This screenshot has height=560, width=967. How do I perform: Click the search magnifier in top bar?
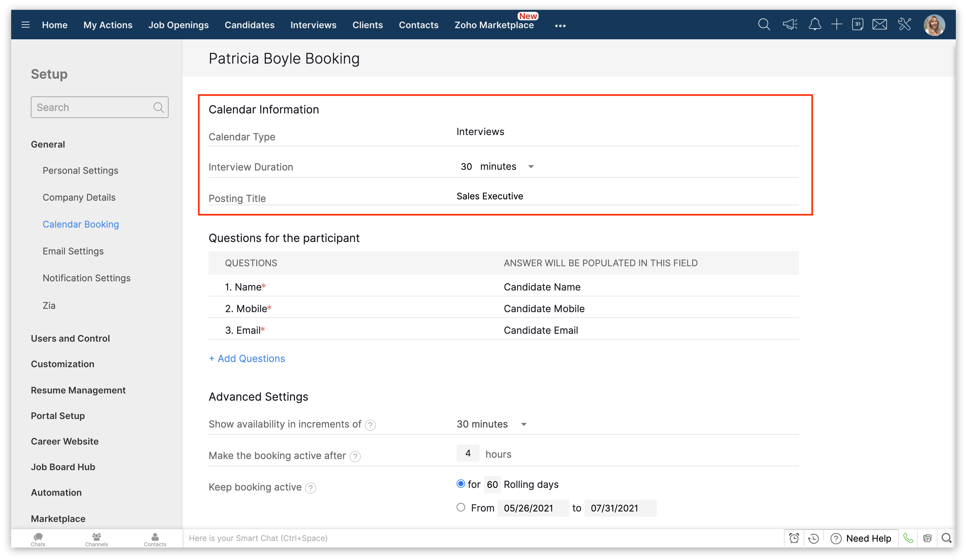[x=764, y=25]
